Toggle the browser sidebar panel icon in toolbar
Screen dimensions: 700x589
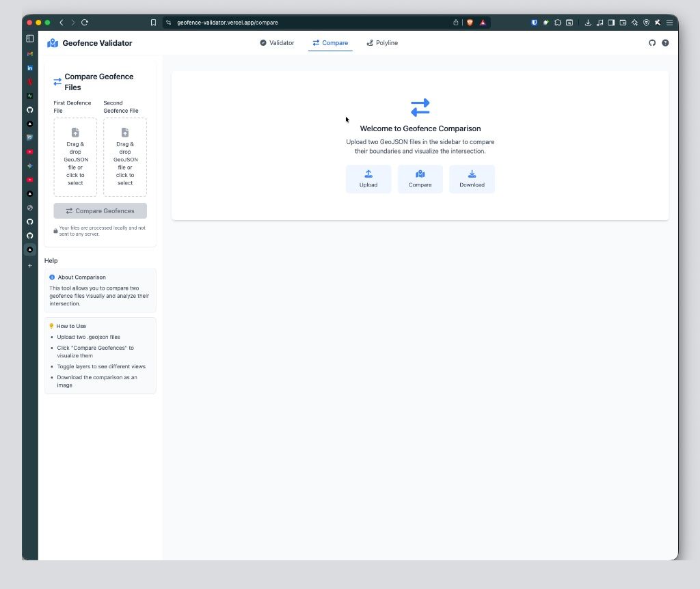[x=611, y=23]
